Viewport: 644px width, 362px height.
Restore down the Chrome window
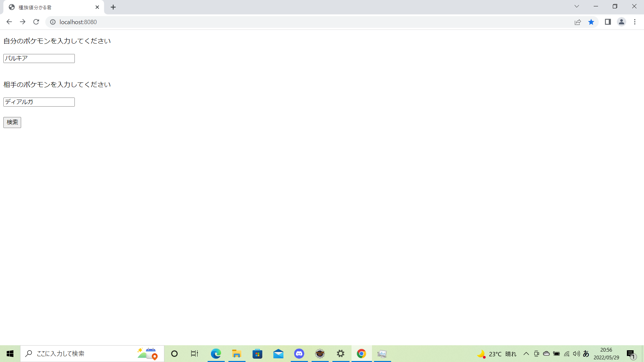click(x=615, y=6)
